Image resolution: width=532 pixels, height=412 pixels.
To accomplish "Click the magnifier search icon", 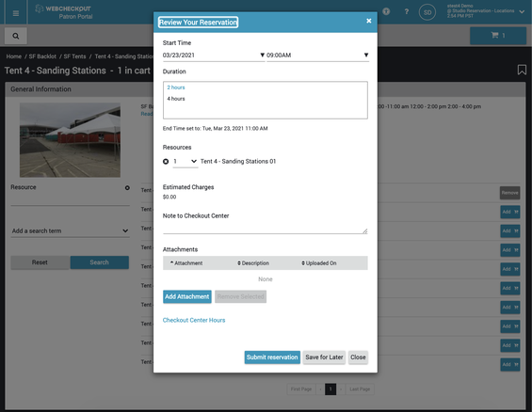I will click(16, 36).
